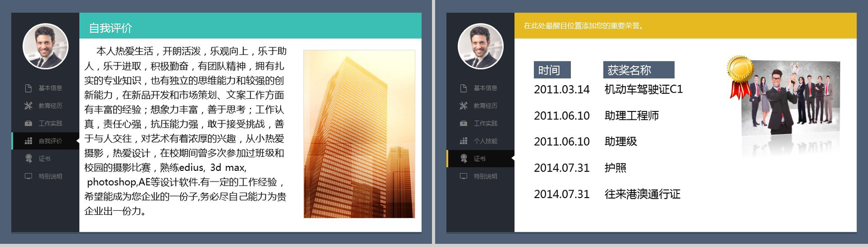868x247 pixels.
Task: Select the 往来港澳通行证 award entry
Action: click(x=642, y=194)
